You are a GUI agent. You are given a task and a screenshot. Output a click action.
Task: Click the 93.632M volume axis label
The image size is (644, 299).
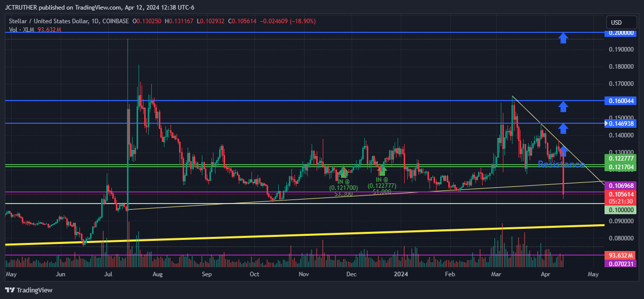(x=620, y=256)
